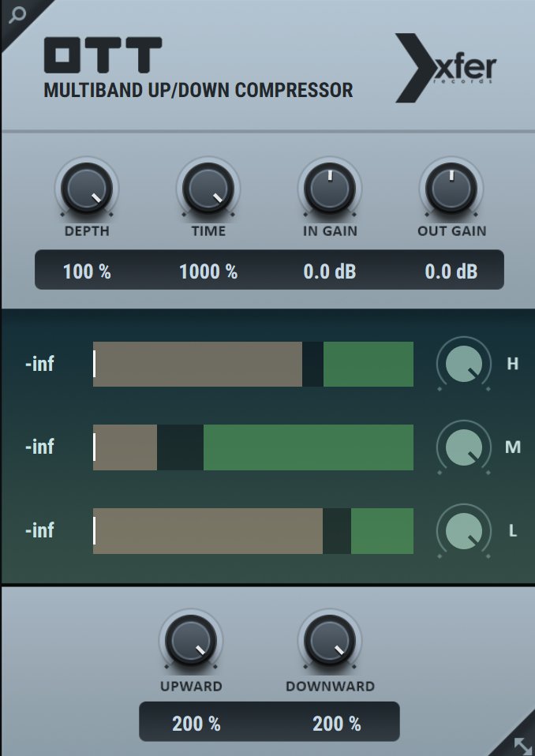
Task: Click the magnifier icon in the corner
Action: point(17,14)
